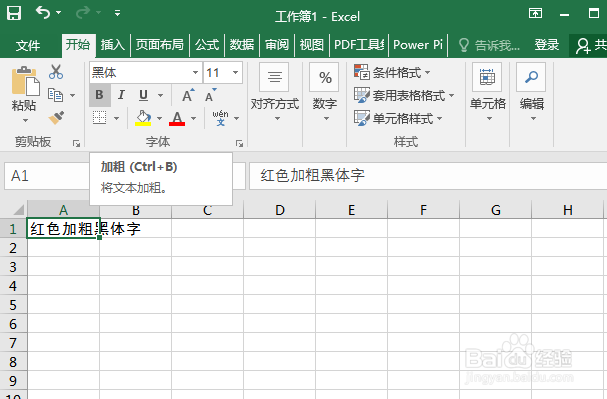
Task: Open the 剪贴板 dialog launcher
Action: click(76, 144)
